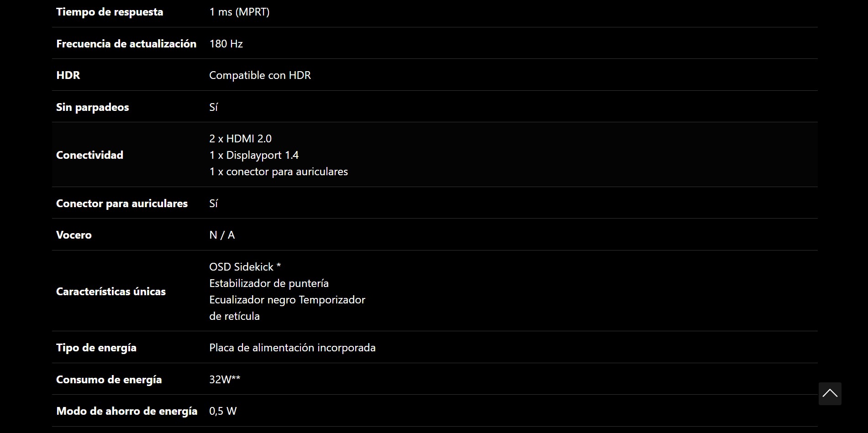The image size is (868, 433).
Task: Click the 'Sin parpadeos' label
Action: (93, 107)
